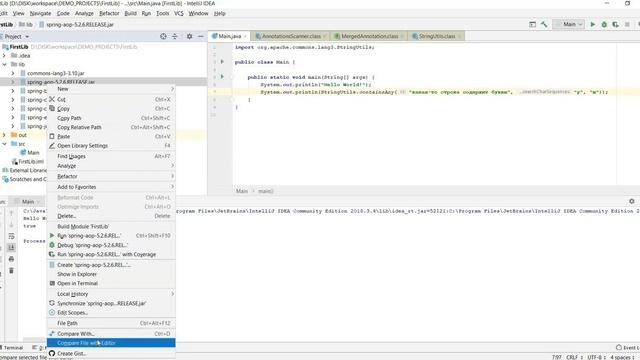Open the VCS menu
Image resolution: width=640 pixels, height=360 pixels.
pyautogui.click(x=179, y=13)
